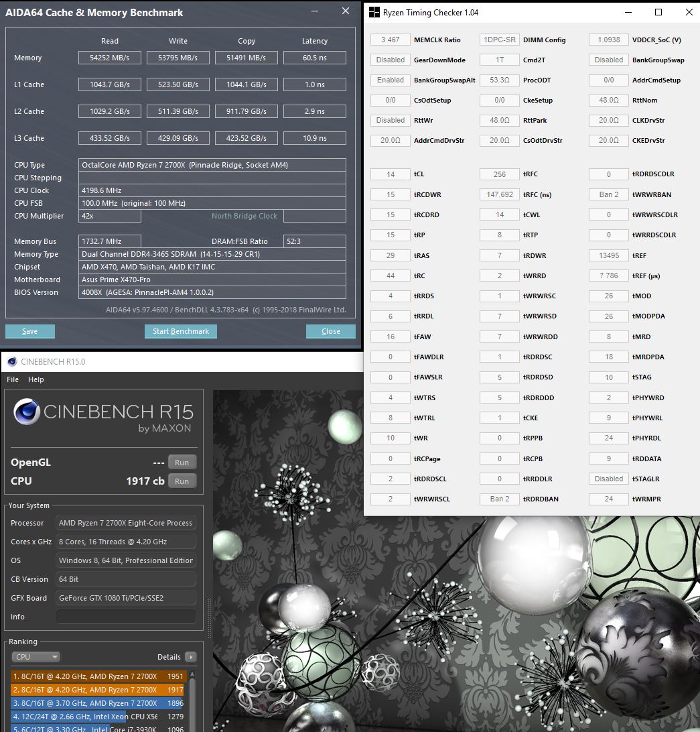Click the VDDCR_SoC voltage value 1.0938
Image resolution: width=700 pixels, height=732 pixels.
pyautogui.click(x=609, y=40)
